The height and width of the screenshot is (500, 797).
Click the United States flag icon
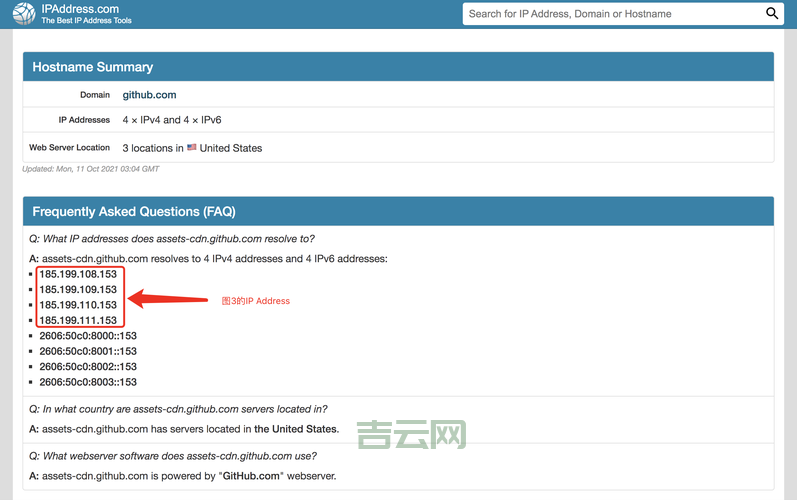point(191,148)
